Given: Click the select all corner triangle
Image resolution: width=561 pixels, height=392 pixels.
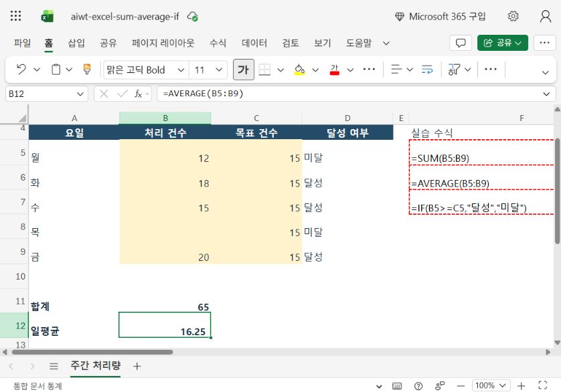Looking at the screenshot, I should 23,118.
